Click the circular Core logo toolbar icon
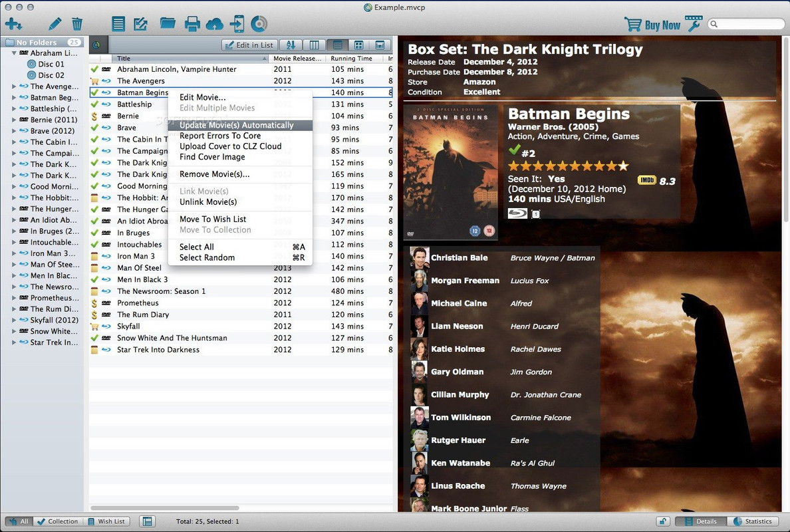Image resolution: width=790 pixels, height=532 pixels. pos(259,24)
